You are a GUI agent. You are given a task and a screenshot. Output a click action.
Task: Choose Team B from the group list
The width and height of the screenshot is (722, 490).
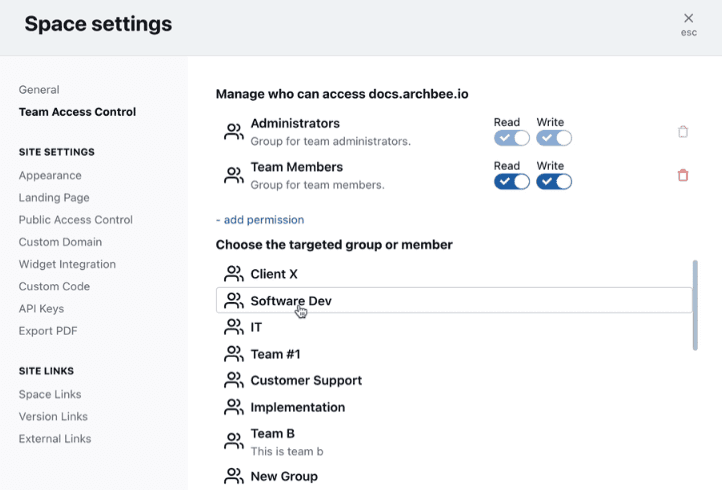pos(272,434)
